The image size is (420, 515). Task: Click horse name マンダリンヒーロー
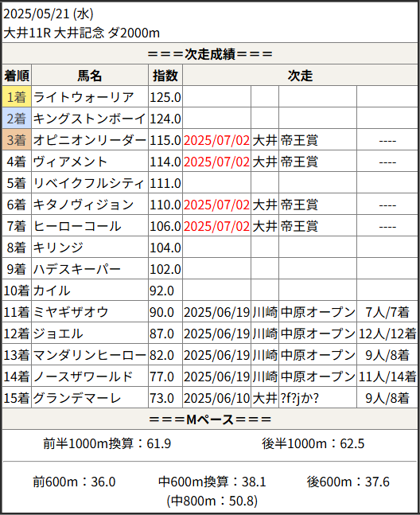click(x=90, y=355)
